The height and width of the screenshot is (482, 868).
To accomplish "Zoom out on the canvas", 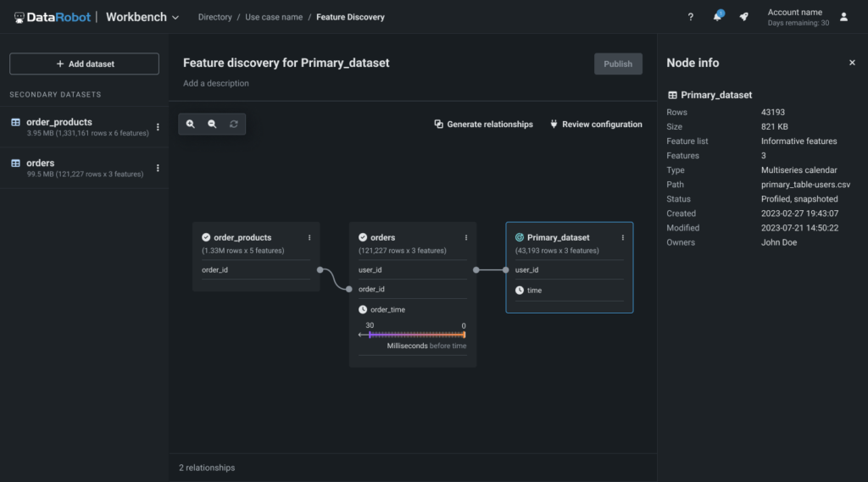I will [x=212, y=124].
